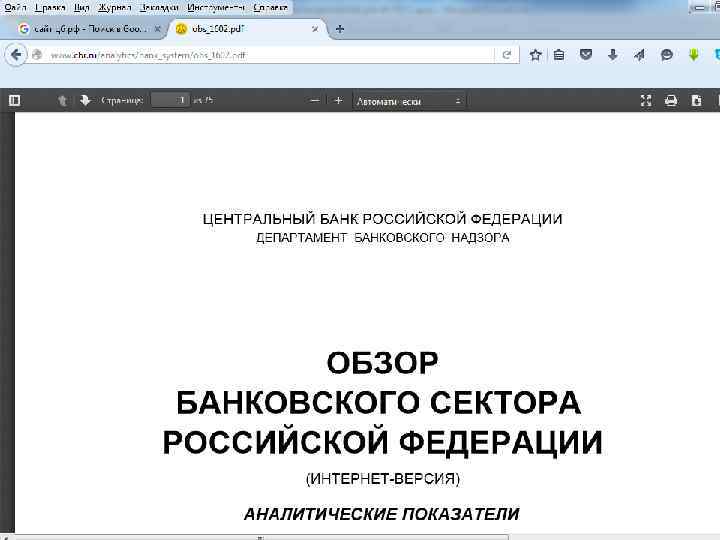
Task: Zoom out of the PDF document
Action: pos(315,100)
